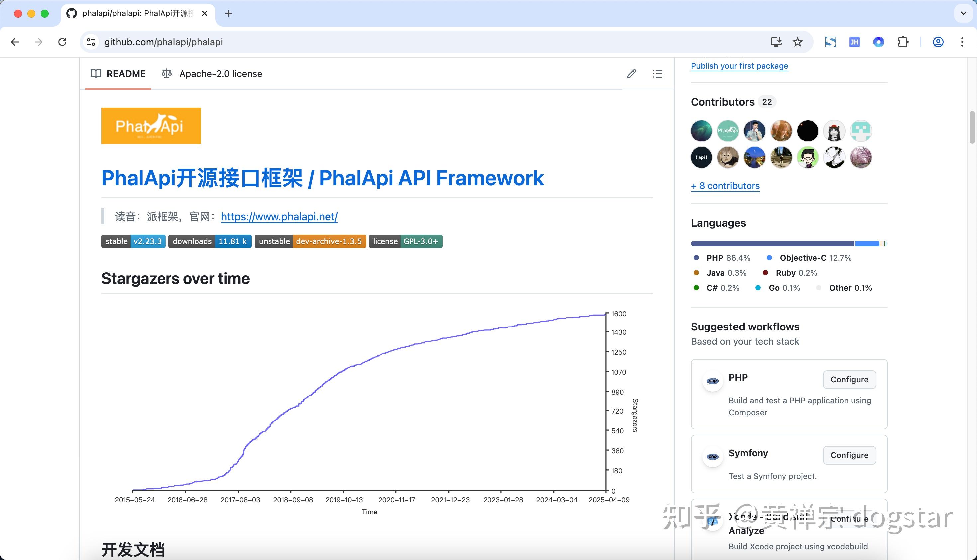Click the pencil icon to edit the README
The height and width of the screenshot is (560, 977).
click(631, 73)
